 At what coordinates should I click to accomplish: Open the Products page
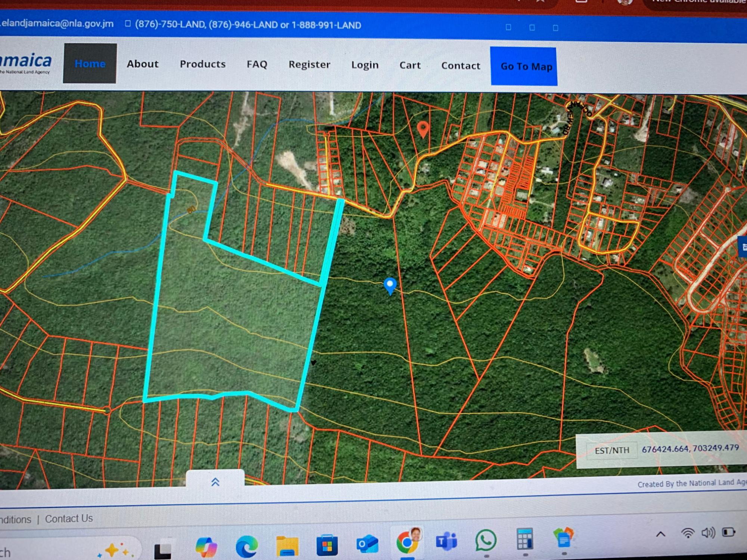202,64
